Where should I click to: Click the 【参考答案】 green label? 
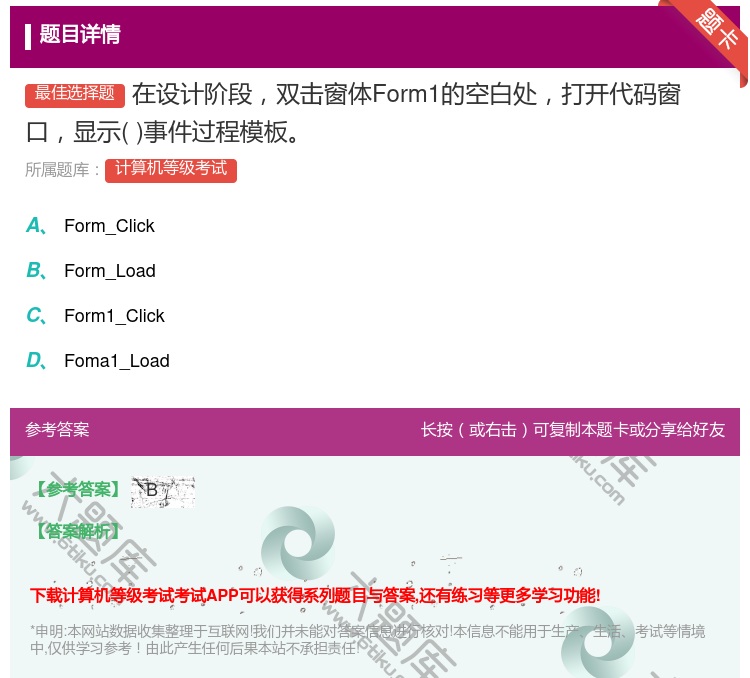[x=78, y=489]
